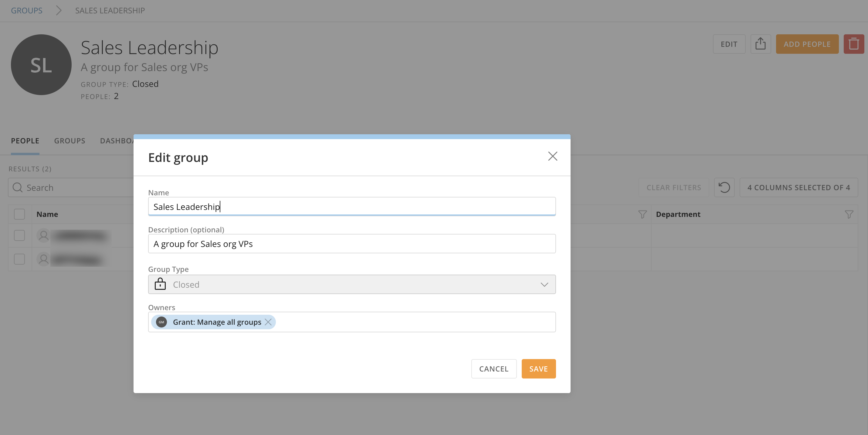
Task: Expand the Group Type dropdown chevron
Action: tap(544, 284)
